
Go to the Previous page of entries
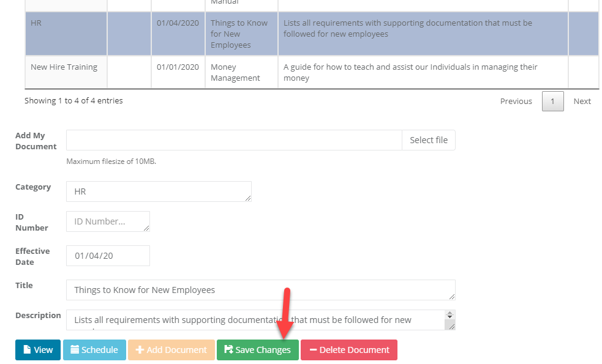(516, 102)
